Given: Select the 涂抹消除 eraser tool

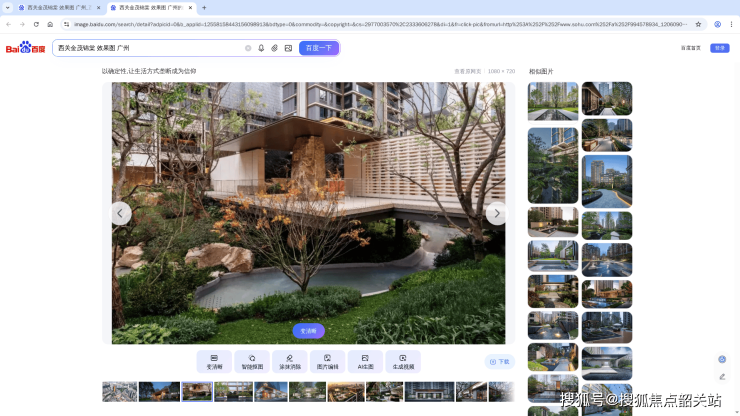Looking at the screenshot, I should point(290,362).
